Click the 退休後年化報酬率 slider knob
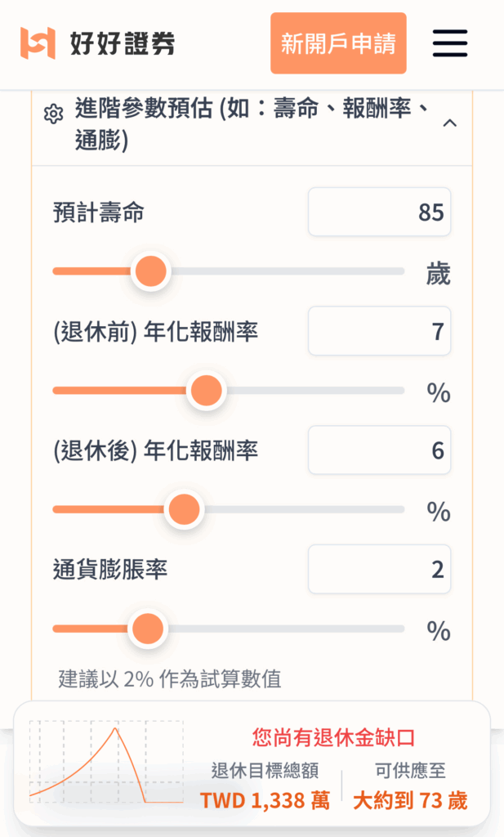The width and height of the screenshot is (504, 837). [x=184, y=509]
